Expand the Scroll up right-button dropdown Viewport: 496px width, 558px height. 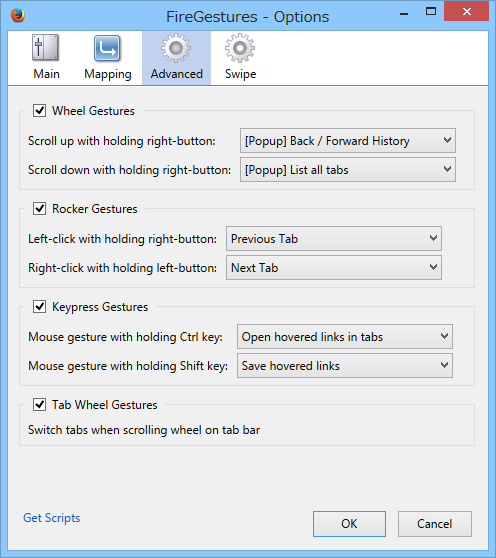[348, 141]
